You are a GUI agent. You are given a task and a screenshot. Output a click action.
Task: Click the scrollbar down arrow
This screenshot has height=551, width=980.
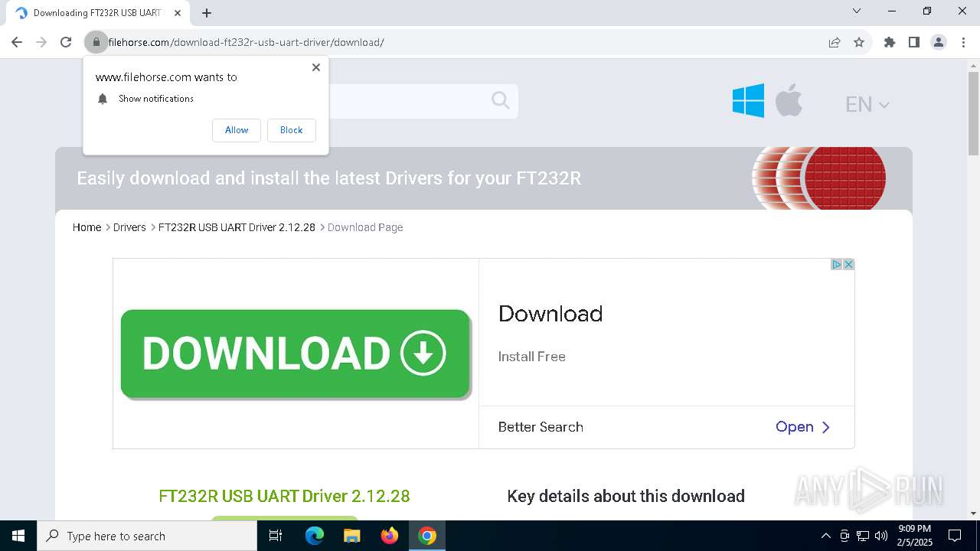[x=973, y=514]
